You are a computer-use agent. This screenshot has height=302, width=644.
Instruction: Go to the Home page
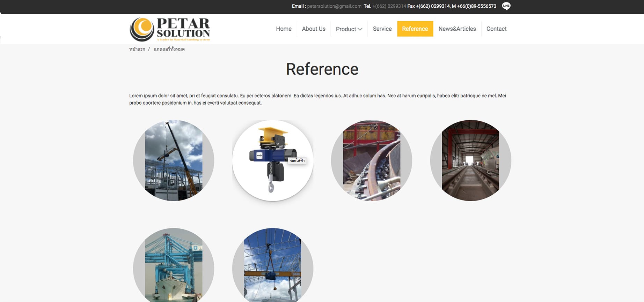[x=284, y=29]
